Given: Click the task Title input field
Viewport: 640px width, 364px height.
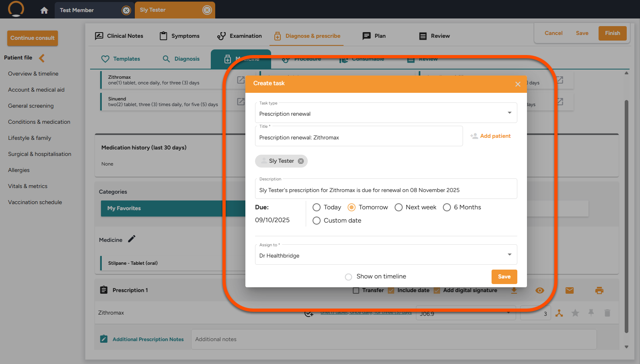Looking at the screenshot, I should tap(359, 136).
